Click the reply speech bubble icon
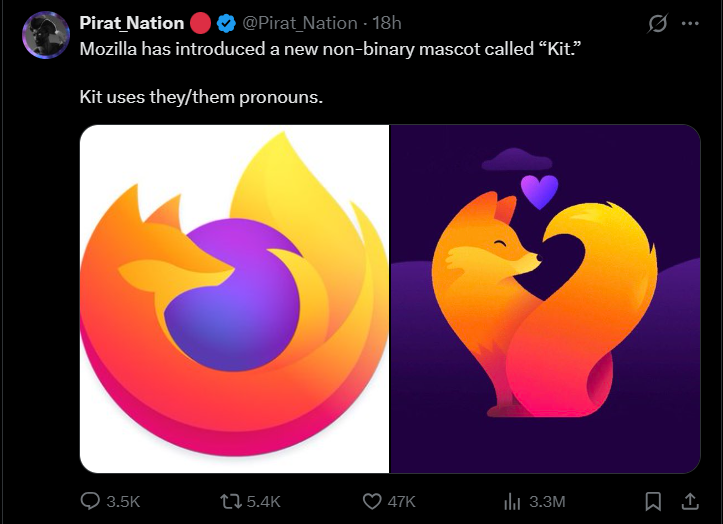 (x=89, y=501)
